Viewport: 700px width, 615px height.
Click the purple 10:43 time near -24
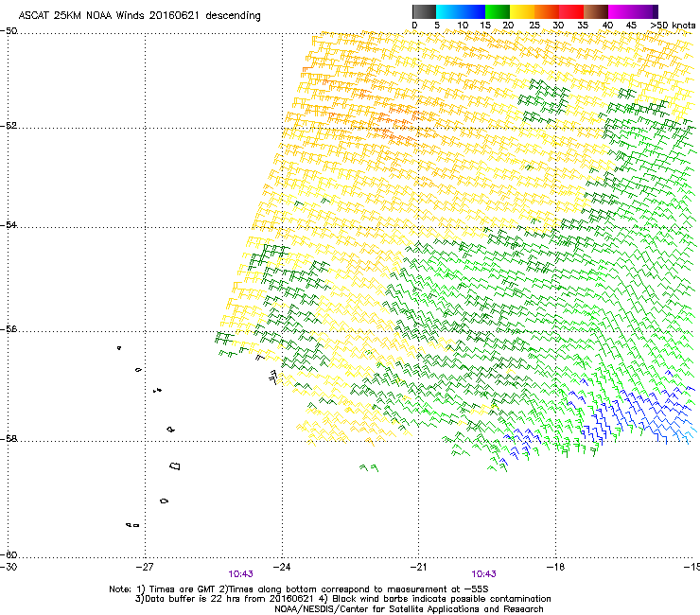point(240,574)
